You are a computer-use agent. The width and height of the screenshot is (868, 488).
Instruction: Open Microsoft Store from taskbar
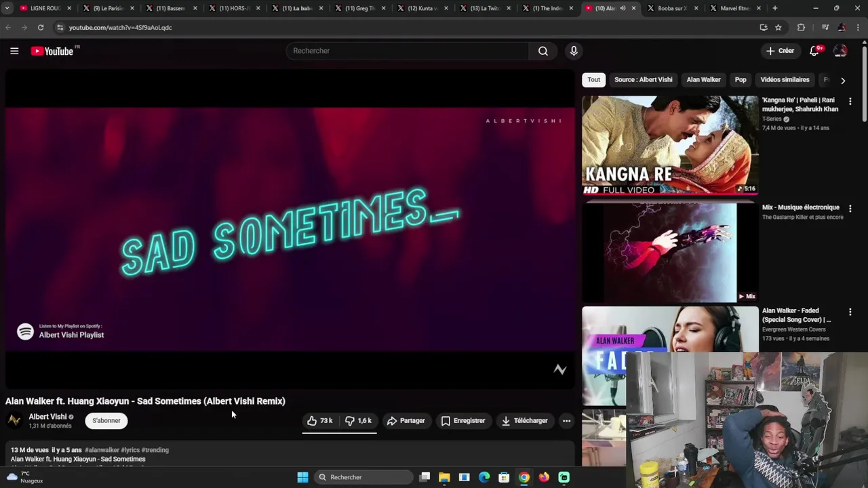[x=504, y=477]
